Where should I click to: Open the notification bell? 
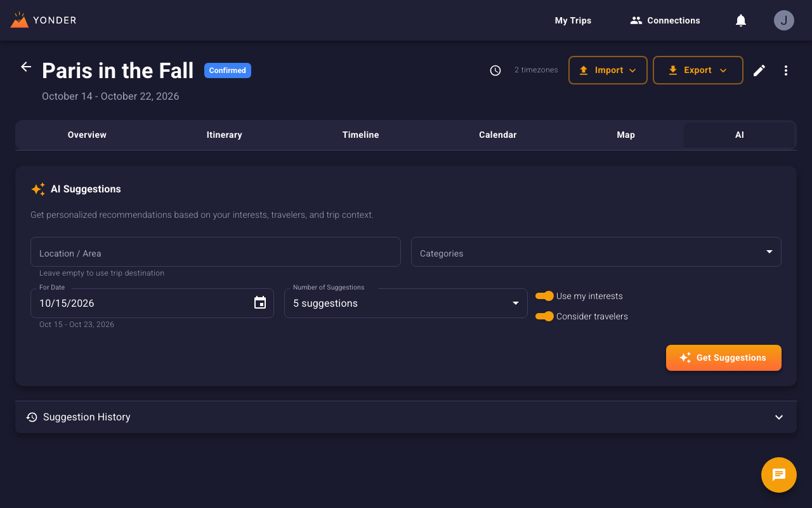click(740, 20)
